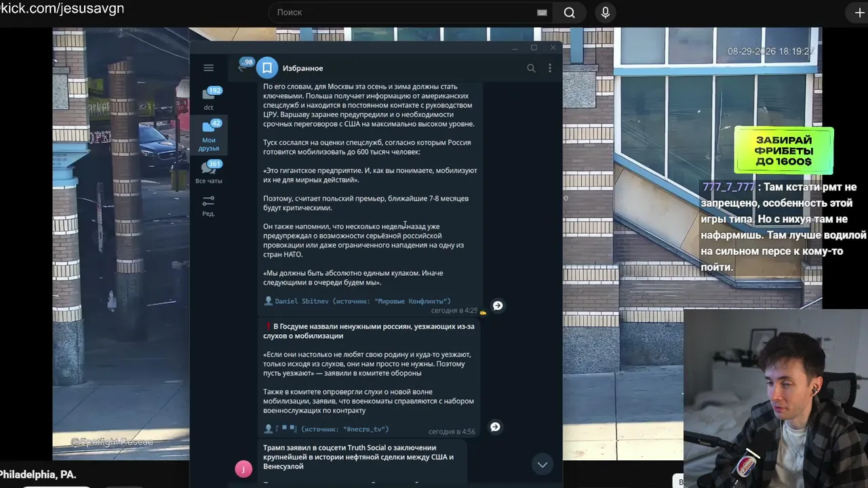
Task: Click the Избранное chat title
Action: tap(302, 68)
